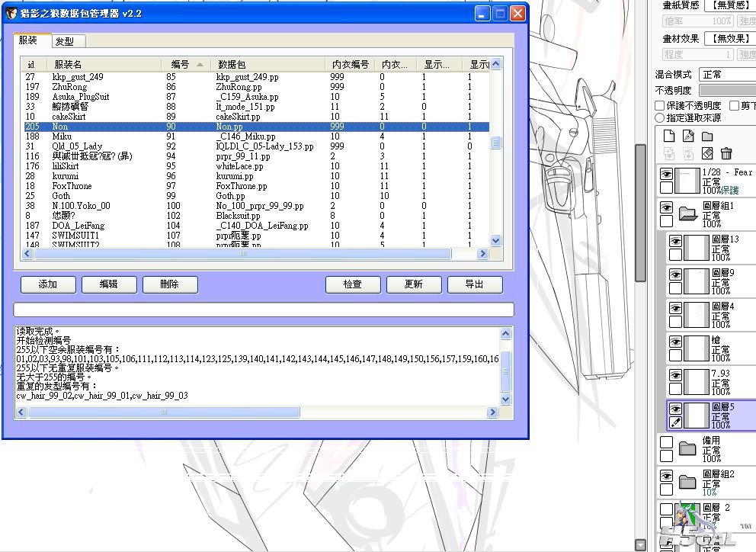
Task: Open 畫紙質感 texture dropdown
Action: [x=729, y=5]
